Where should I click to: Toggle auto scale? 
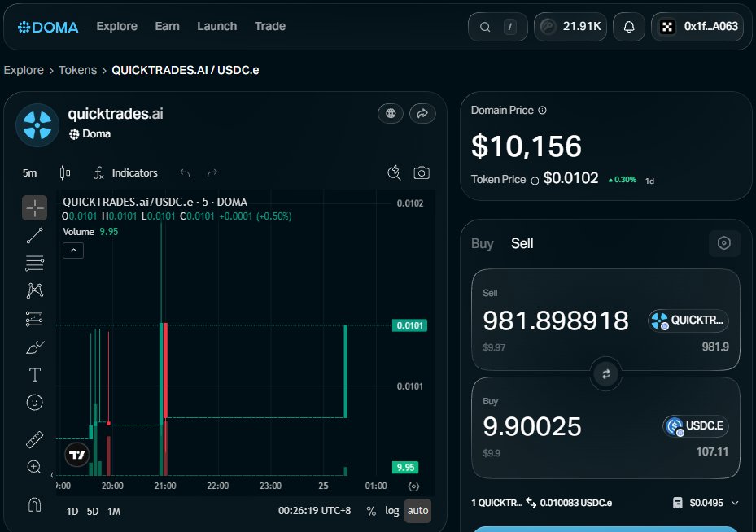[x=417, y=511]
